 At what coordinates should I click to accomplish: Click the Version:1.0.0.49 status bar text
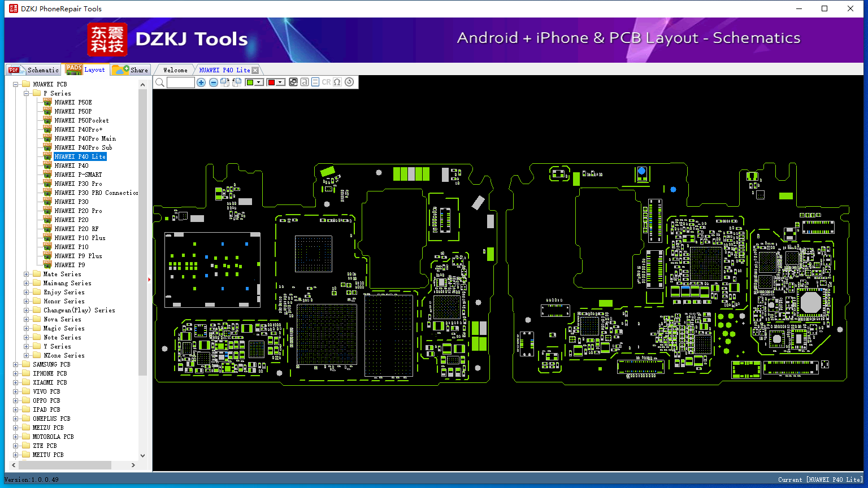(32, 480)
